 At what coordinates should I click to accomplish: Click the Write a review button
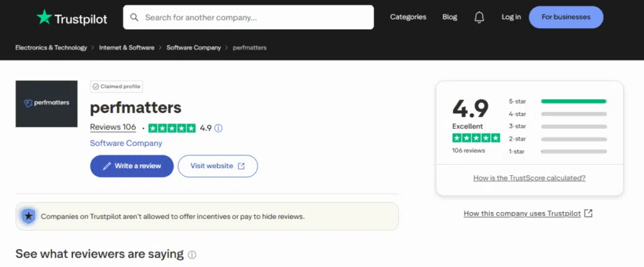pyautogui.click(x=132, y=166)
